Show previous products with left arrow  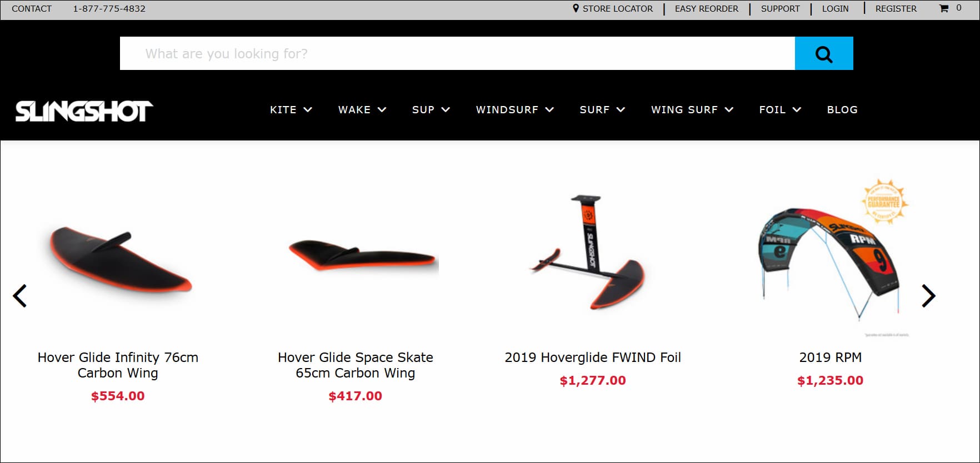pos(20,296)
